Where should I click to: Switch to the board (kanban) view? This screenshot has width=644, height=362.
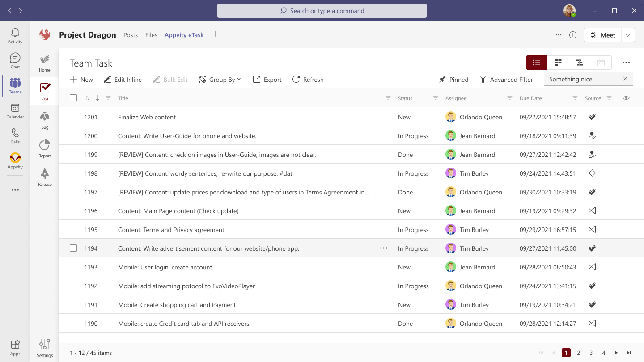558,63
